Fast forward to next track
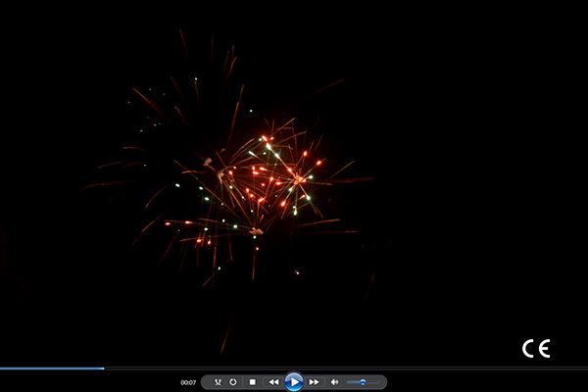Screen dimensions: 588x392 (315, 382)
